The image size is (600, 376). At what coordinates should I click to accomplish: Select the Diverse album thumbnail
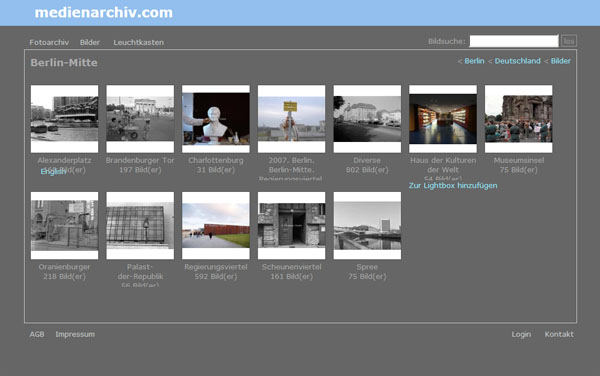367,119
